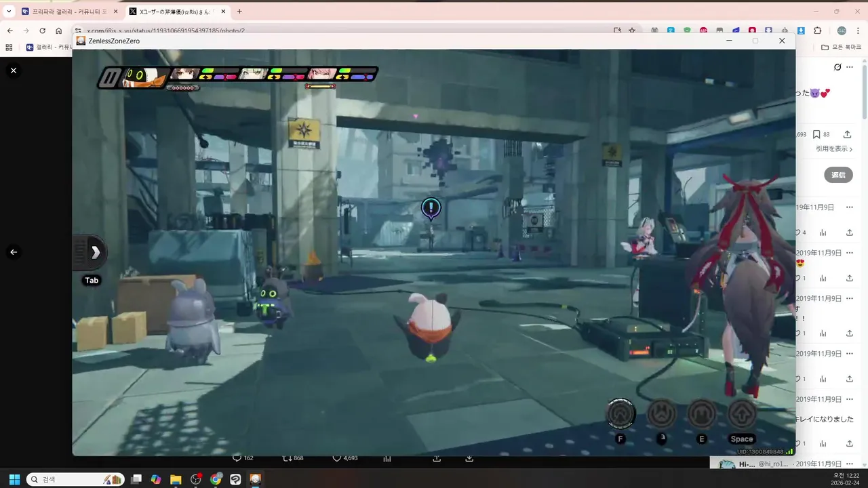868x488 pixels.
Task: Like the reply showing 4 likes
Action: (x=800, y=232)
